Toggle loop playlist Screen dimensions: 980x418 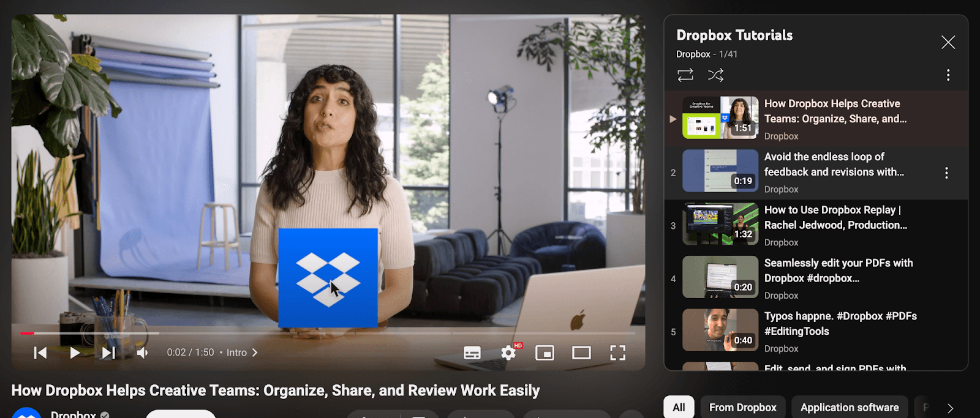[x=685, y=75]
